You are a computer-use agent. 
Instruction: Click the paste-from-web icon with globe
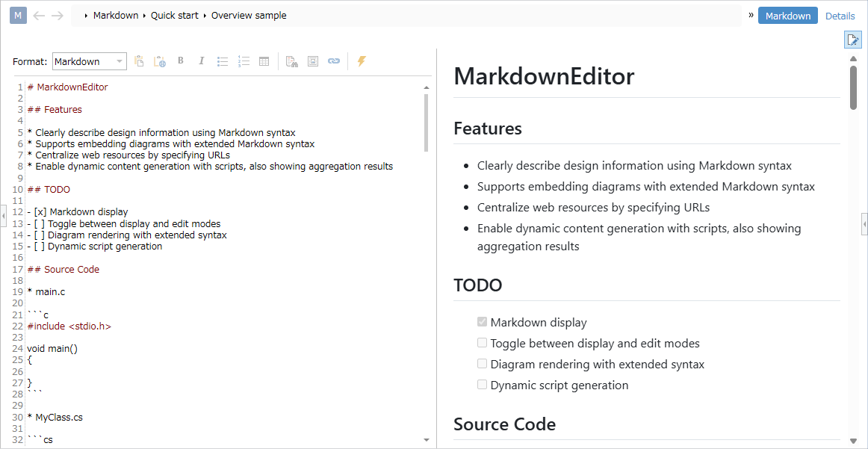(x=159, y=61)
